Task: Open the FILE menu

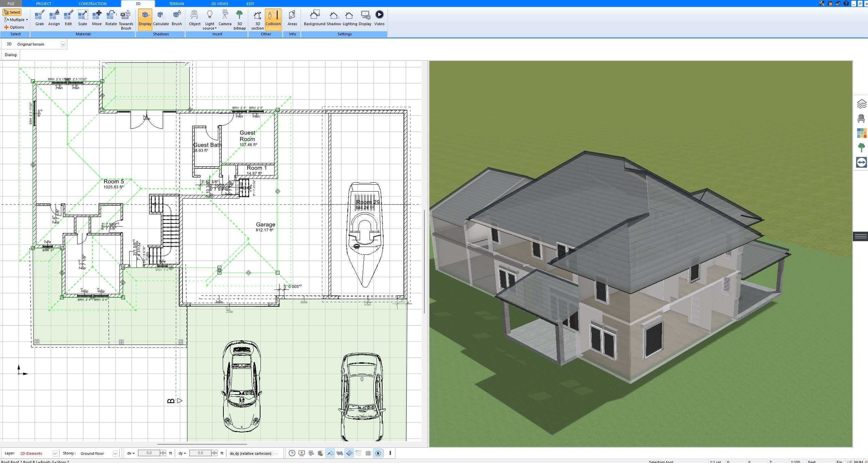Action: pos(11,3)
